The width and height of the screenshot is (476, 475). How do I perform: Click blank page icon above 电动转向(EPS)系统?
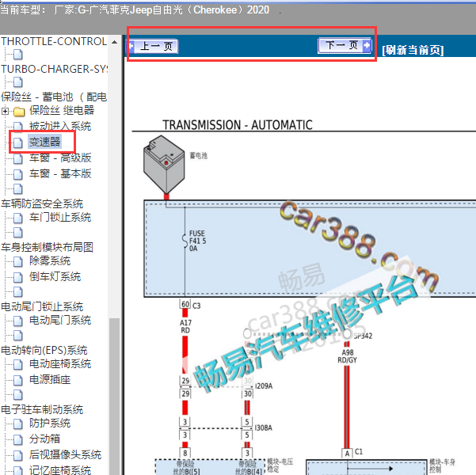tap(18, 336)
